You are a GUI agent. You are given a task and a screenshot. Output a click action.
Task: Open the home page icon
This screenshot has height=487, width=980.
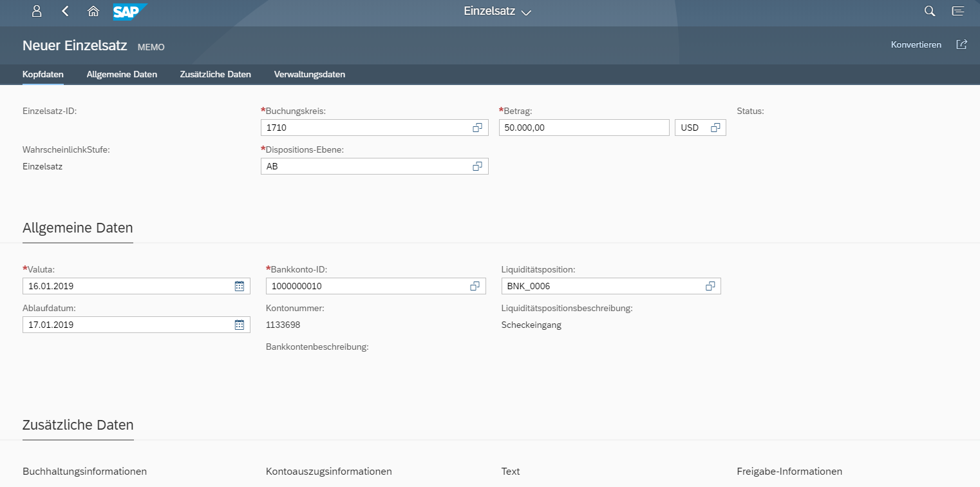click(x=93, y=11)
